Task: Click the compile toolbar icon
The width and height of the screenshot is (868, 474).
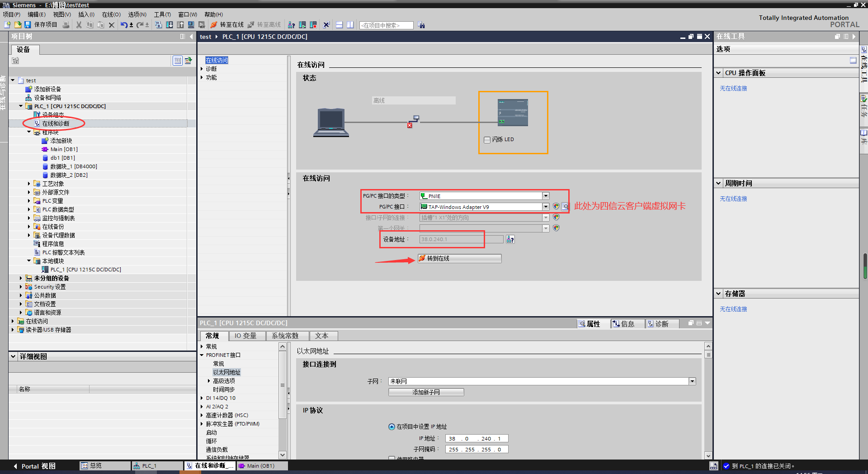Action: click(158, 25)
